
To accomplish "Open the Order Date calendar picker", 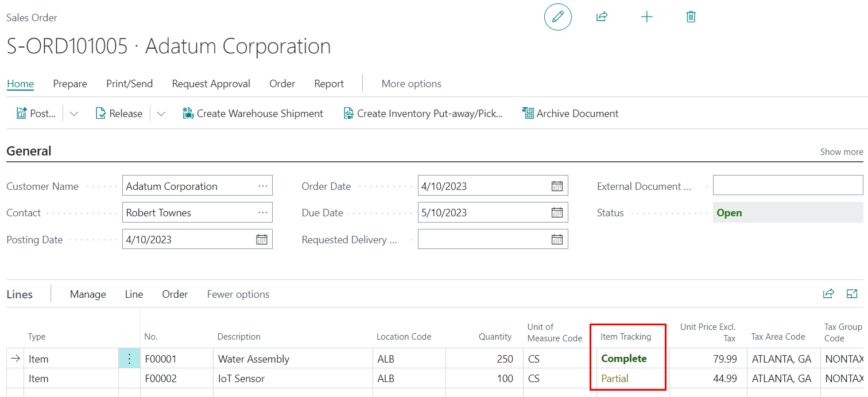I will 557,186.
